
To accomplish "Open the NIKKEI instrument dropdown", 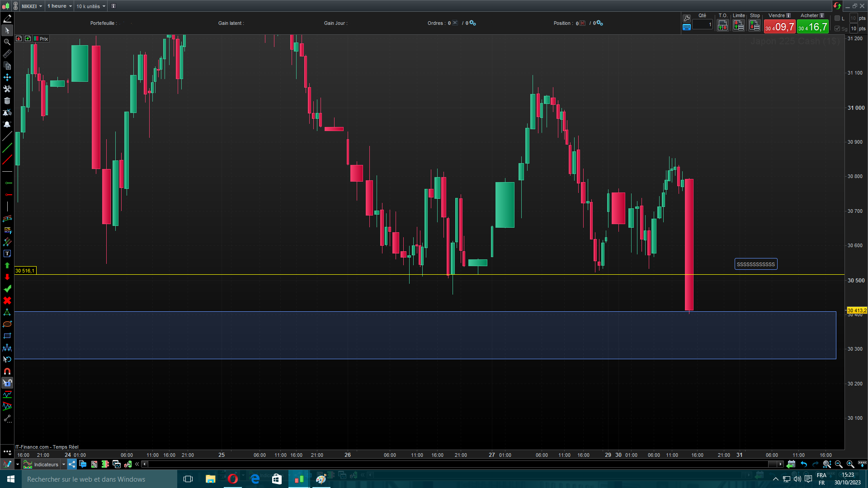I will tap(32, 6).
